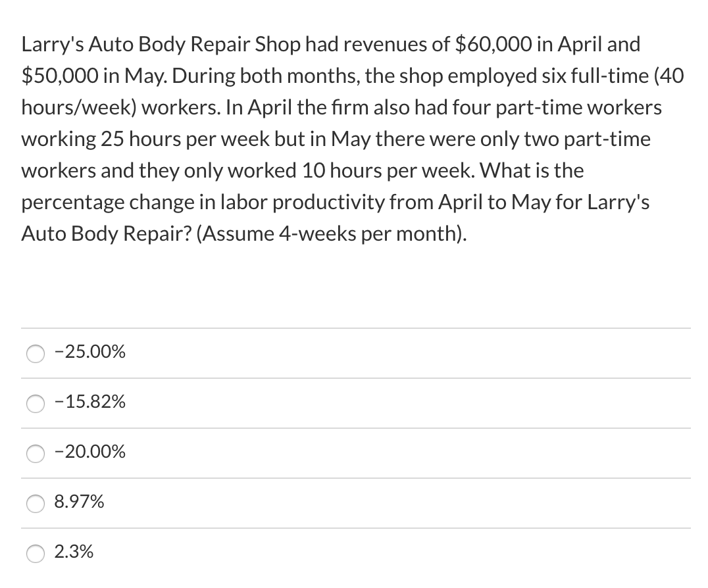Choose the third answer option -20.00%

pos(36,454)
